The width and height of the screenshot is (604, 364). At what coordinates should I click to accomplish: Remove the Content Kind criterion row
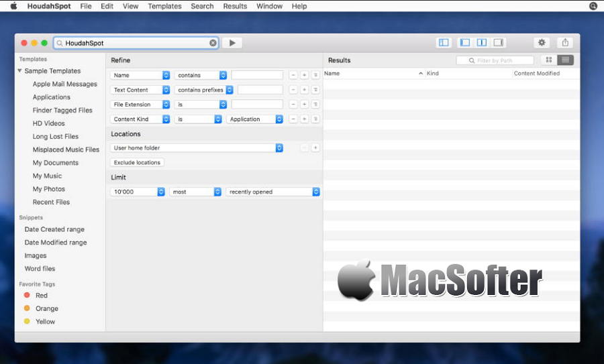(x=293, y=119)
